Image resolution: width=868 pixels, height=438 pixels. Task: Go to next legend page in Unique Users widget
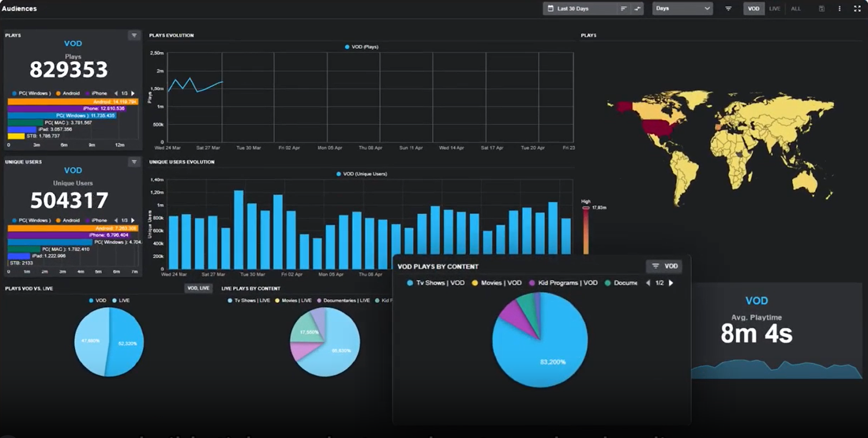coord(133,220)
